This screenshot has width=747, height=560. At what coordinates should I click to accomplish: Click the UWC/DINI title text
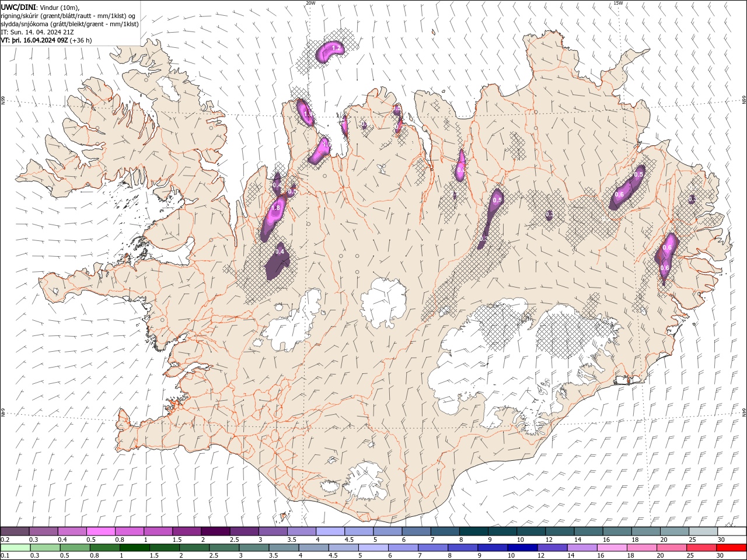tap(18, 7)
